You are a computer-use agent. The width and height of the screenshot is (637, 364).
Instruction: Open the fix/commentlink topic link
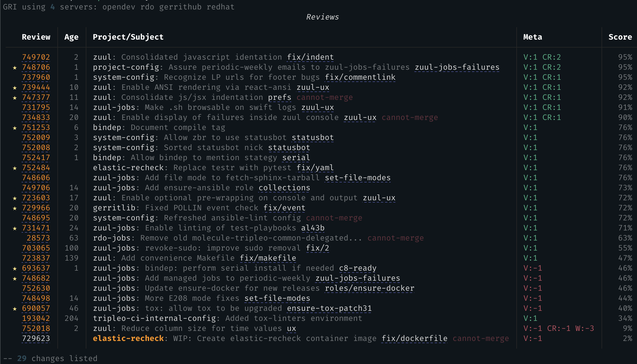[359, 77]
